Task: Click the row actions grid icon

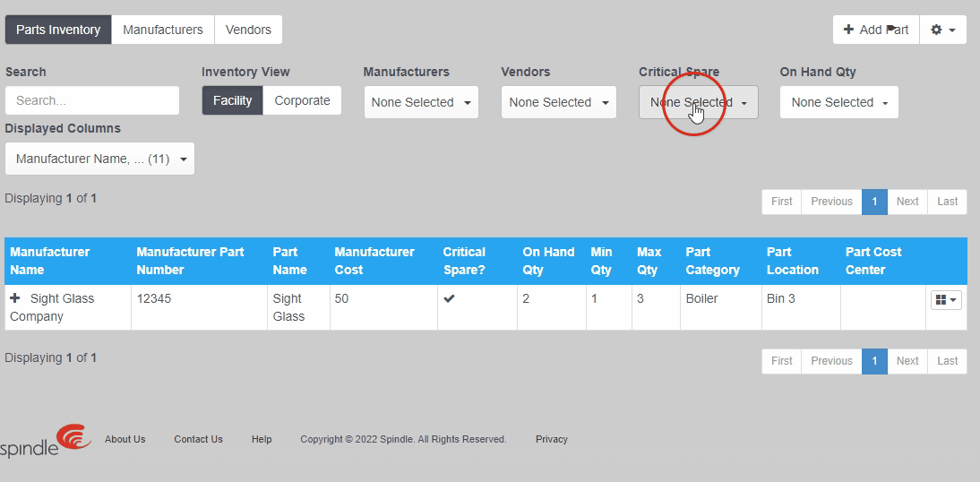Action: (x=946, y=300)
